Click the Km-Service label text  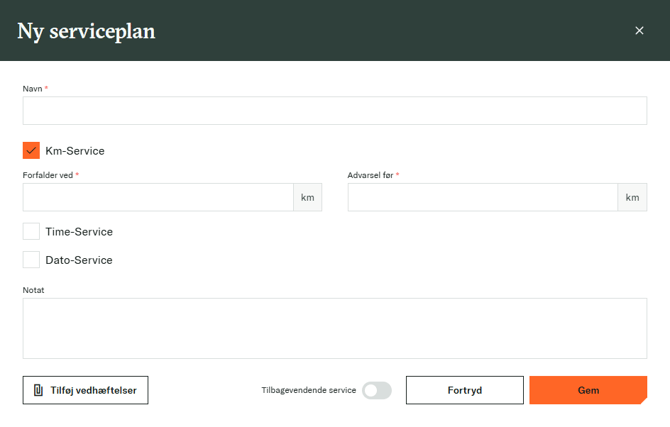pos(75,151)
